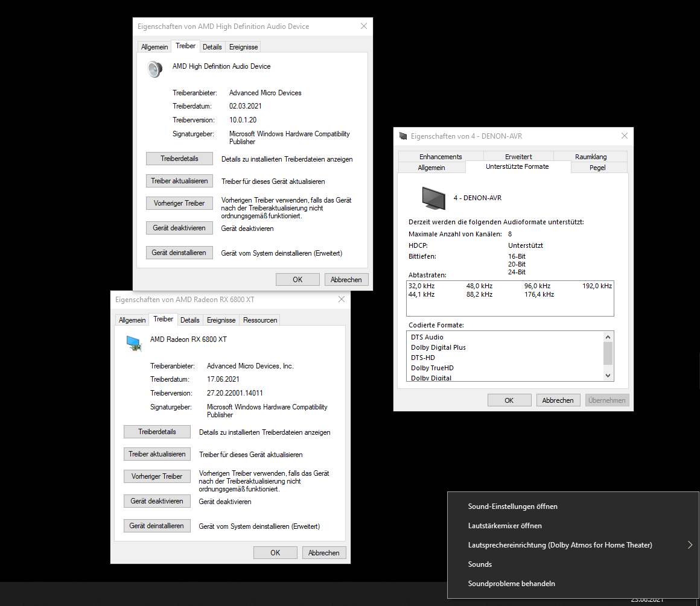
Task: Click Treiber aktualisieren in AMD High Definition Audio window
Action: coord(179,181)
